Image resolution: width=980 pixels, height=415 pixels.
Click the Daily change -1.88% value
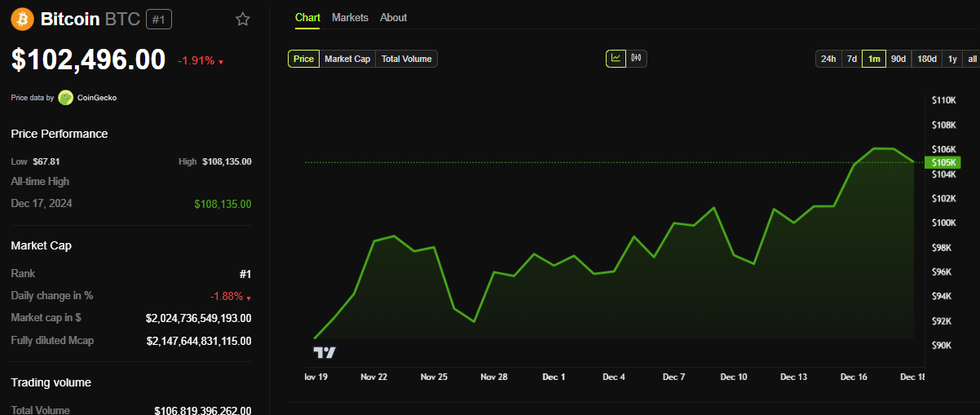tap(227, 296)
